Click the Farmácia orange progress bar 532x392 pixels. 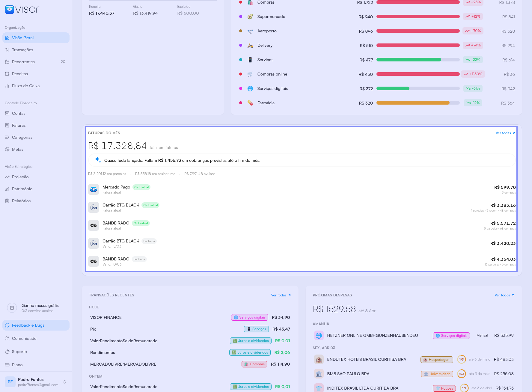[x=413, y=103]
